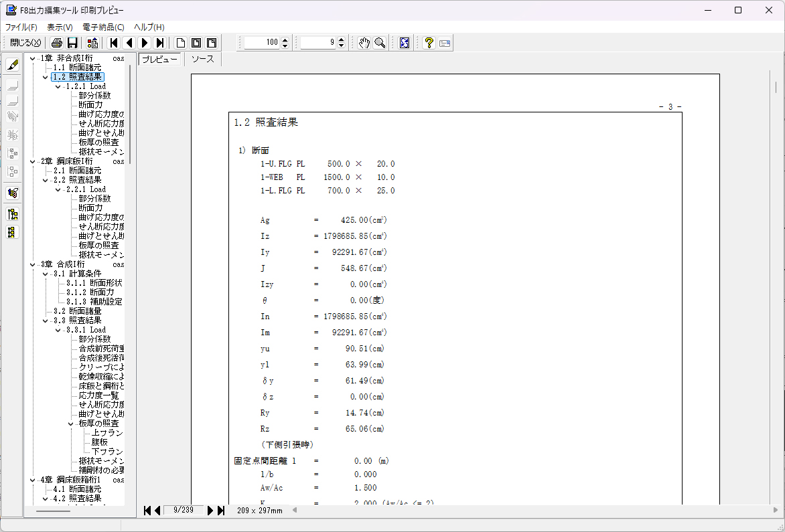
Task: Open the ヘルプ(H) menu
Action: 149,27
